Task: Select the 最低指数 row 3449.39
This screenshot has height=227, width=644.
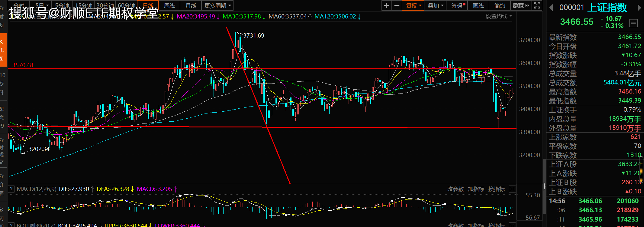Action: point(595,101)
